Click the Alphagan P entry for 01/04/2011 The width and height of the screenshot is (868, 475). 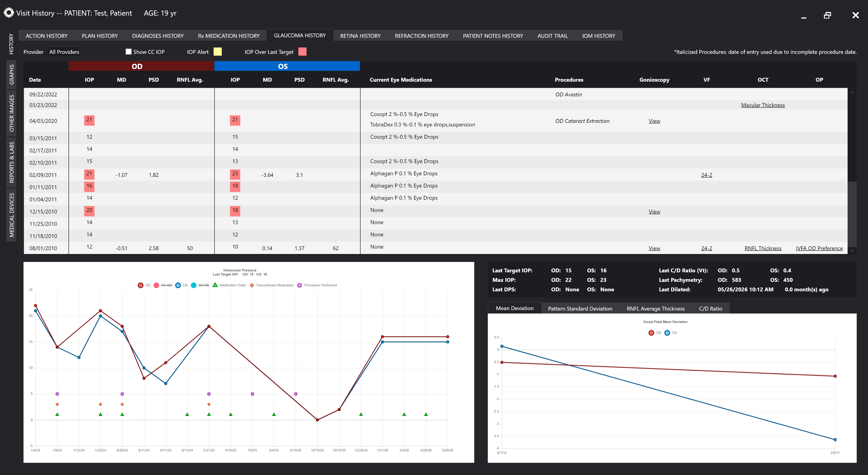pyautogui.click(x=404, y=198)
